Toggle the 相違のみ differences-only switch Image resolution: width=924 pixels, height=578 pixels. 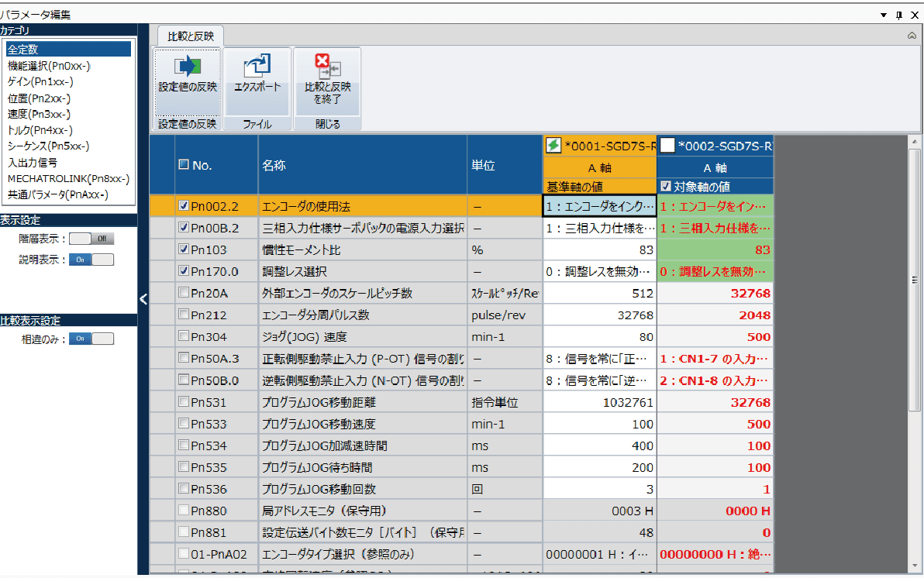click(91, 338)
